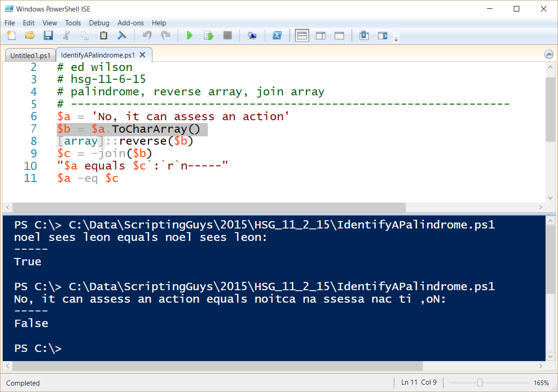Click highlighted line '$b = $a.ToCharArray()'
Viewport: 558px width, 392px height.
coord(132,129)
